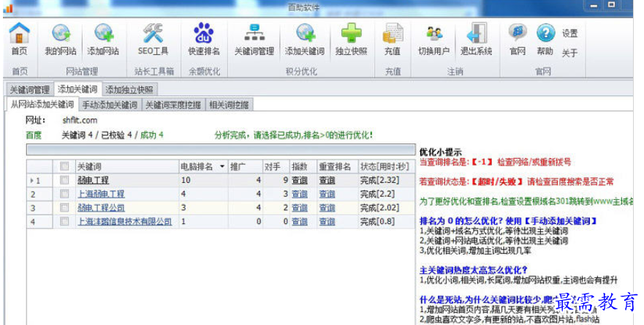Image resolution: width=644 pixels, height=325 pixels.
Task: Open the 关键词深度挖掘 tab
Action: 173,105
